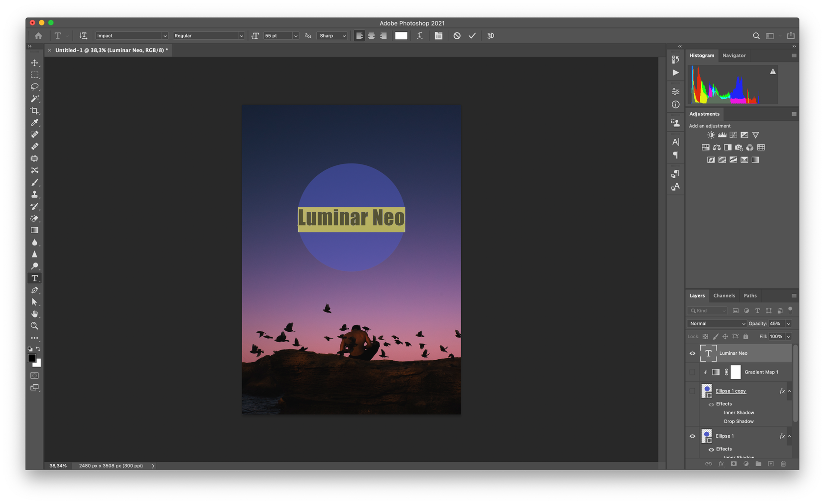
Task: Select the Untitled-1 document tab
Action: point(111,50)
